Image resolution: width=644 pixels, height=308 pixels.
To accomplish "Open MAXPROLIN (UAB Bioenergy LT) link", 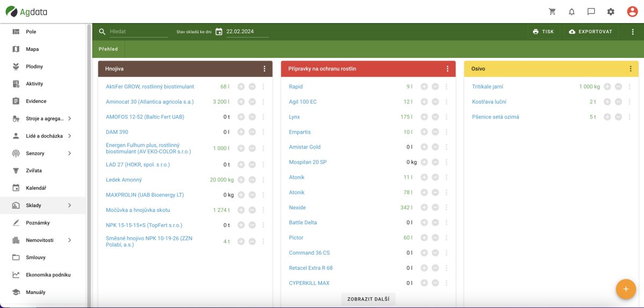I will pos(145,195).
